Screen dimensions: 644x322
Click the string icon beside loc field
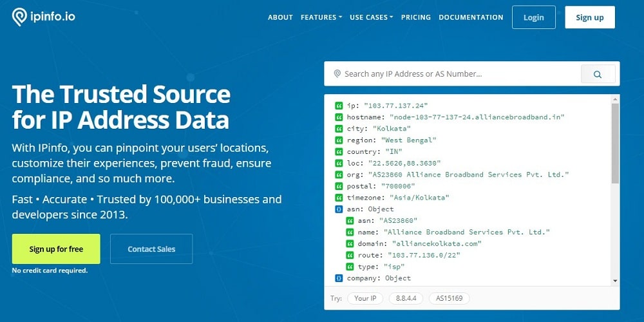tap(339, 163)
